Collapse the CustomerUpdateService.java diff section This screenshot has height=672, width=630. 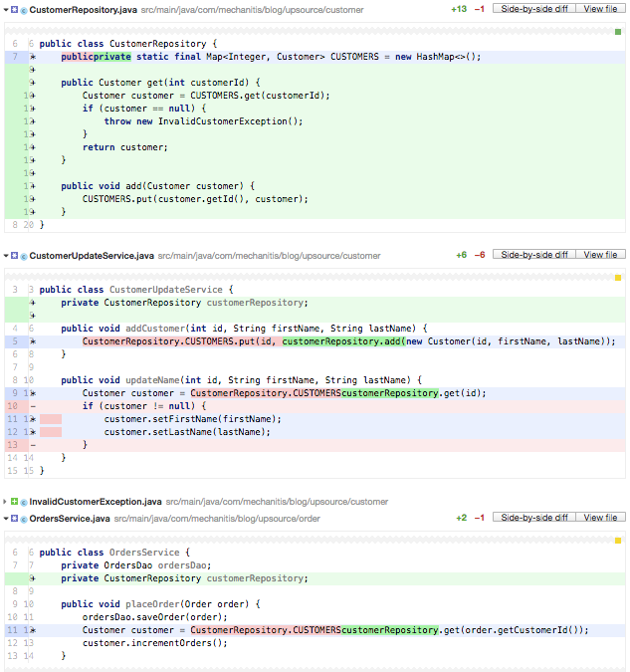[6, 256]
